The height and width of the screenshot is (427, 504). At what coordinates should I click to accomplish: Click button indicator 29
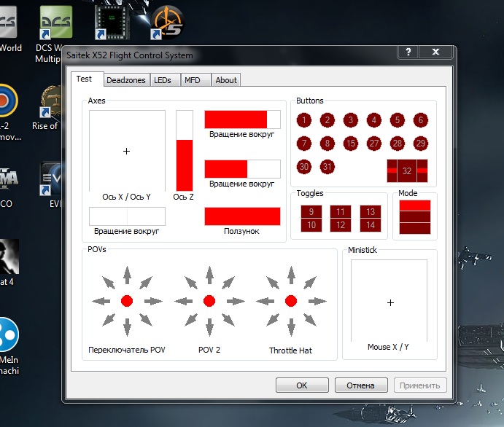(x=421, y=144)
